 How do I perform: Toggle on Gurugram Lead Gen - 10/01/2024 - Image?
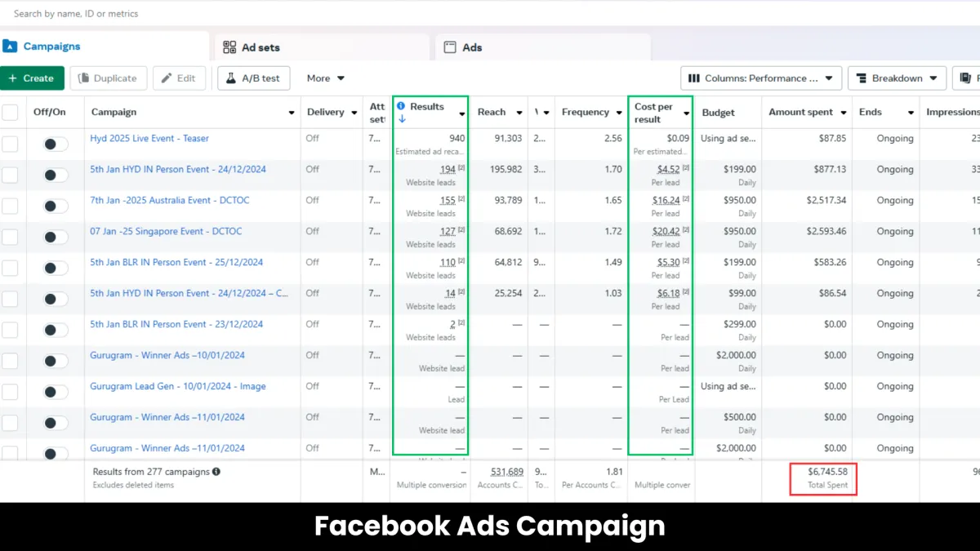point(56,392)
